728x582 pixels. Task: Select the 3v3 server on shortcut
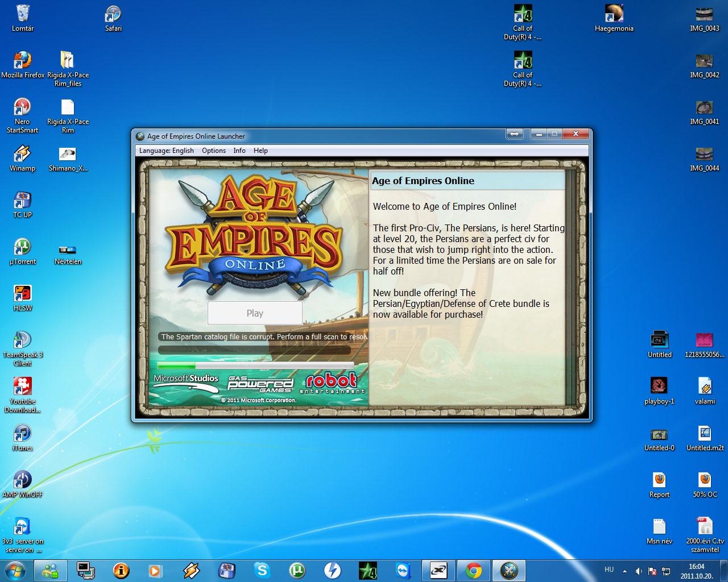point(23,534)
